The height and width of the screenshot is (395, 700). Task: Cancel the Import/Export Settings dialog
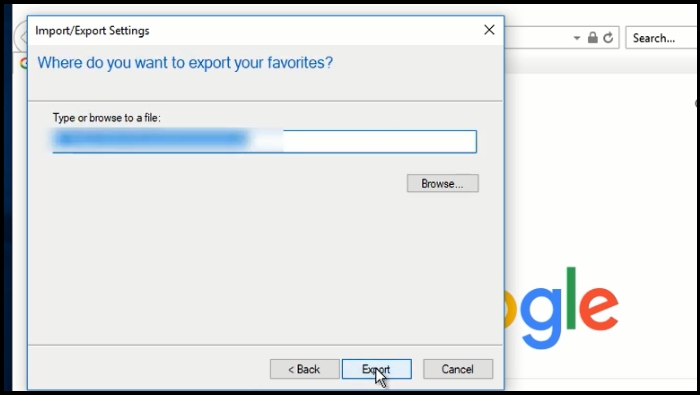(x=458, y=369)
